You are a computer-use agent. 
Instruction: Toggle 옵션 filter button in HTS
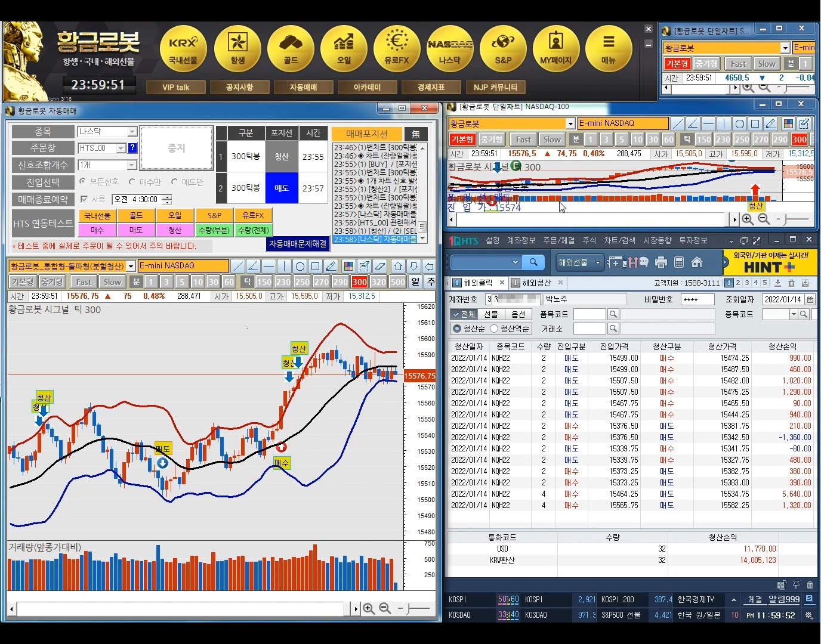pyautogui.click(x=519, y=314)
